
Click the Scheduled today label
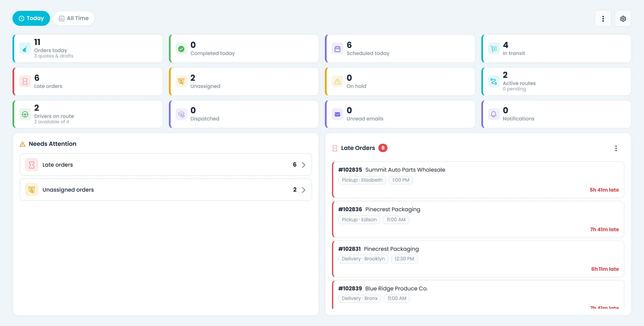click(x=368, y=53)
